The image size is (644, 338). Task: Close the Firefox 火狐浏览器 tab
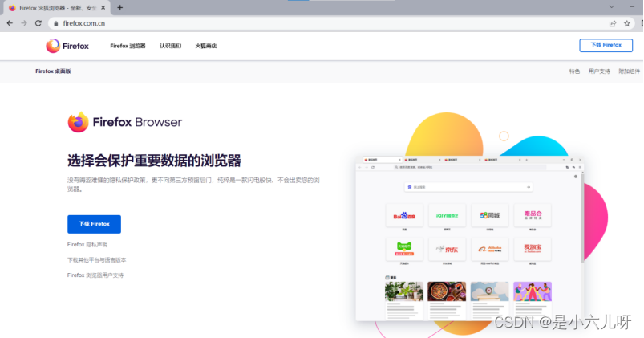click(x=103, y=7)
